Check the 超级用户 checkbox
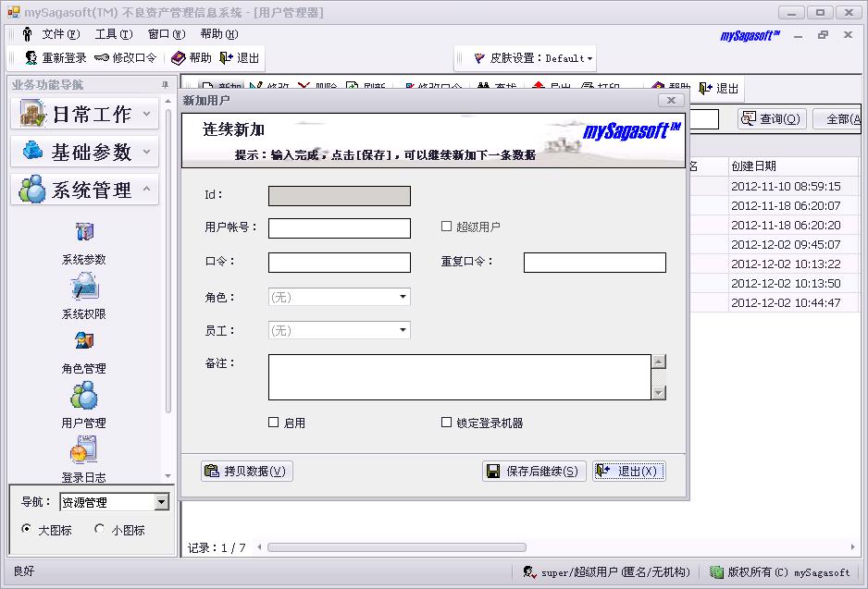 point(446,227)
